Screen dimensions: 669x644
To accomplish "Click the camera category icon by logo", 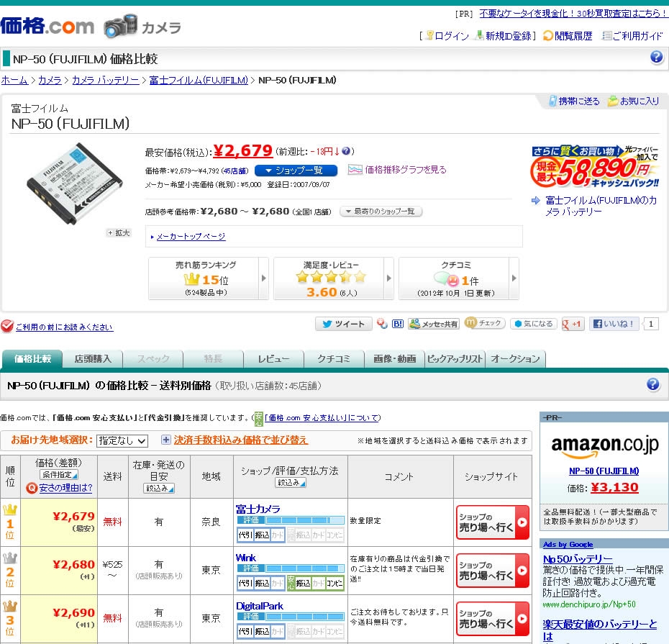I will coord(121,26).
